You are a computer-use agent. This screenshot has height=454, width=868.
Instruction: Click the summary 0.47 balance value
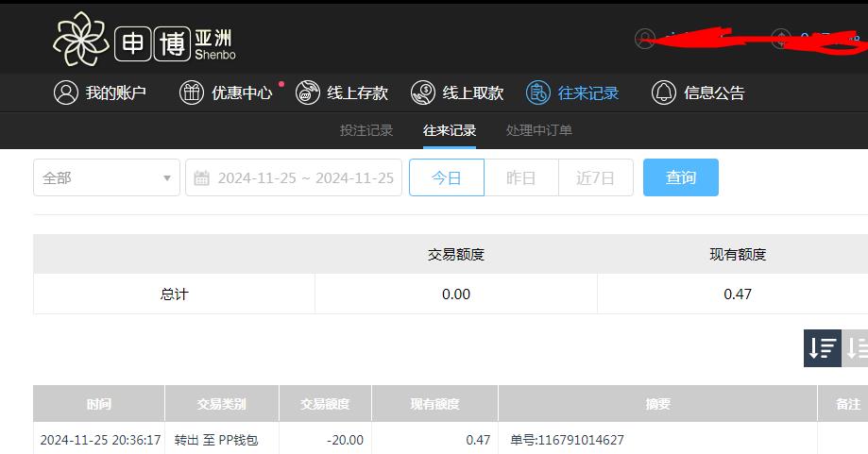pos(738,294)
